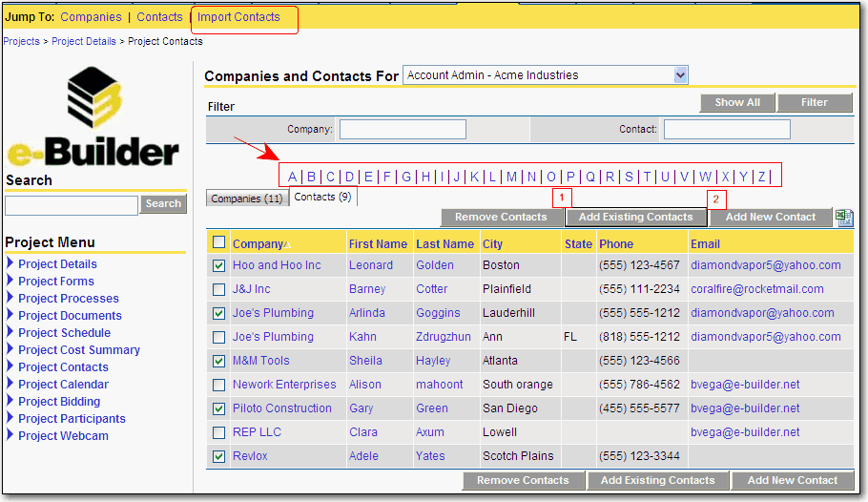This screenshot has width=868, height=502.
Task: Click the arrow icon beside Project Webcam
Action: click(10, 435)
